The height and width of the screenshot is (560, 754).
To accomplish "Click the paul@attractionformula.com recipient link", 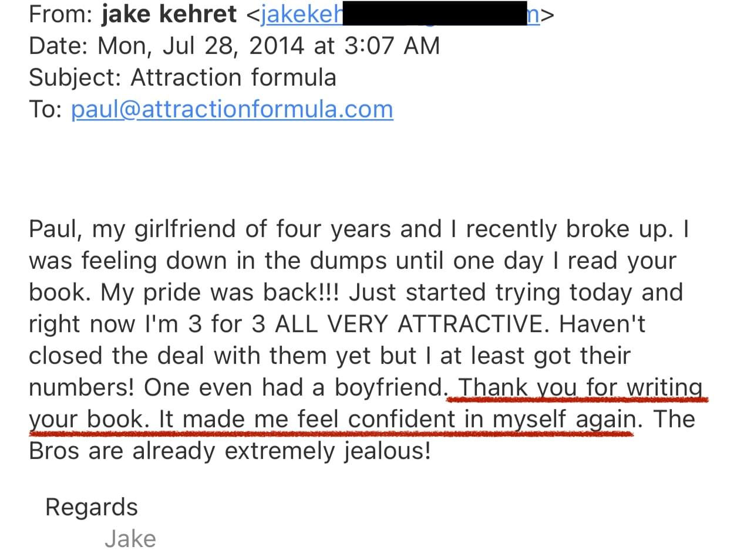I will [x=232, y=109].
